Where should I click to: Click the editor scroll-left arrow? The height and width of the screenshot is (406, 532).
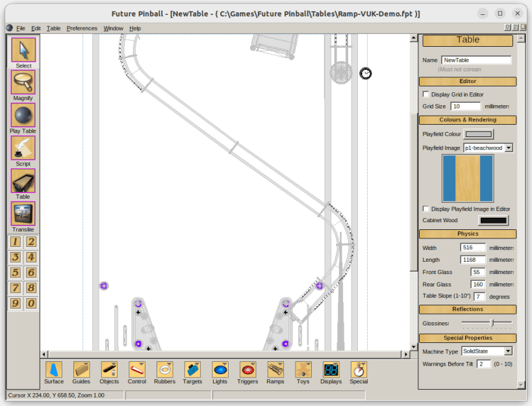tap(44, 354)
